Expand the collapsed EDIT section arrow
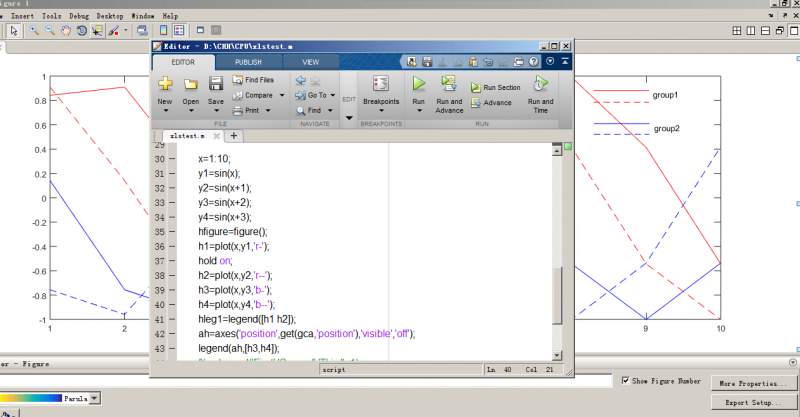The height and width of the screenshot is (417, 800). (349, 118)
